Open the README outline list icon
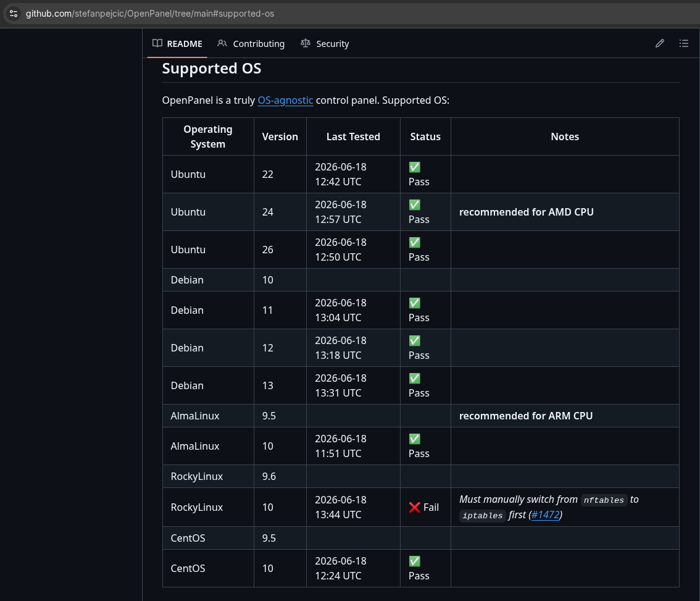700x601 pixels. (x=683, y=43)
